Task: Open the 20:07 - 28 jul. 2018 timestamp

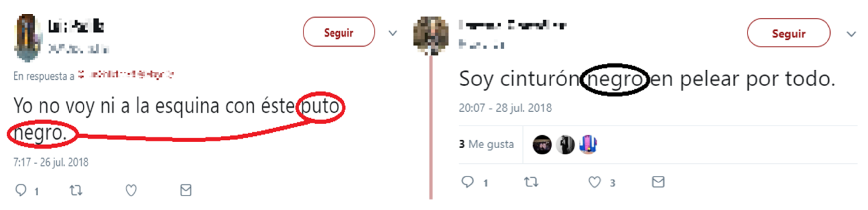Action: pos(505,108)
